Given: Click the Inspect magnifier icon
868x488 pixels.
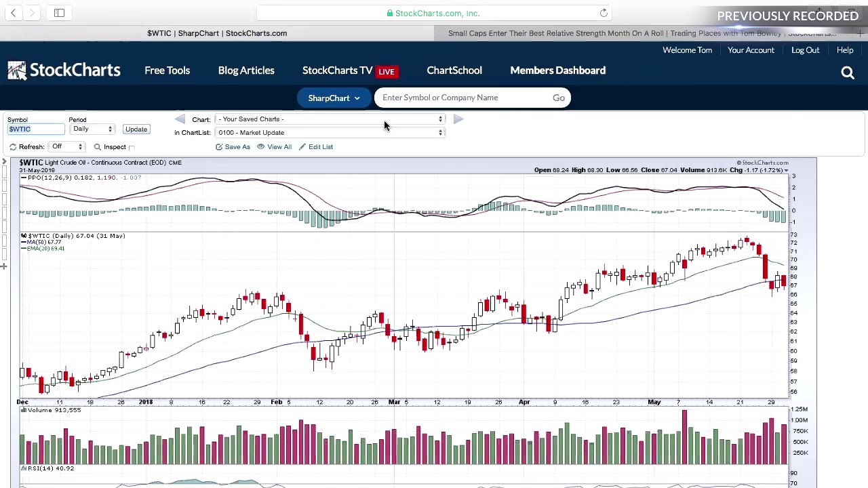Looking at the screenshot, I should (x=98, y=147).
